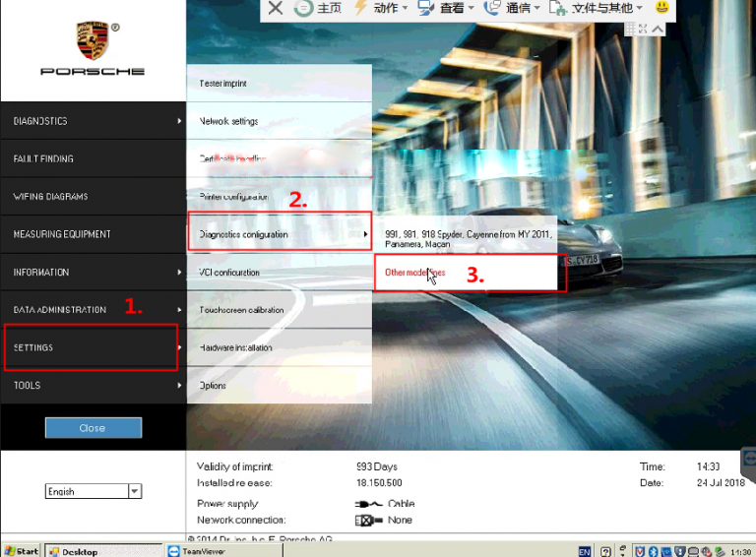The height and width of the screenshot is (557, 756).
Task: Open VCI configuration entry
Action: click(x=280, y=272)
